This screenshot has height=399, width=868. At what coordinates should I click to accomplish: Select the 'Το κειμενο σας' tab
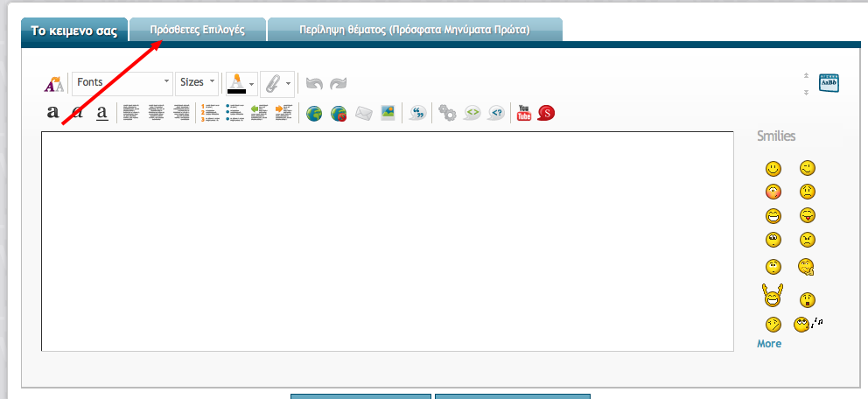click(x=74, y=31)
